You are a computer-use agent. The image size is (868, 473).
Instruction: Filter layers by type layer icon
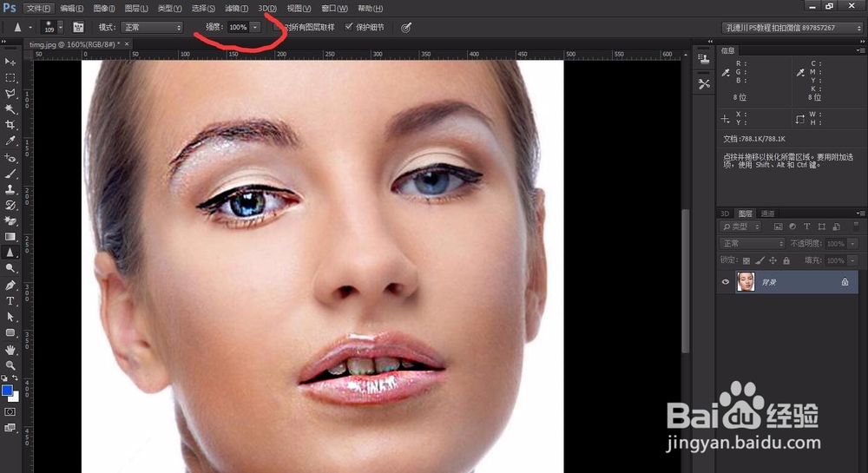(806, 227)
